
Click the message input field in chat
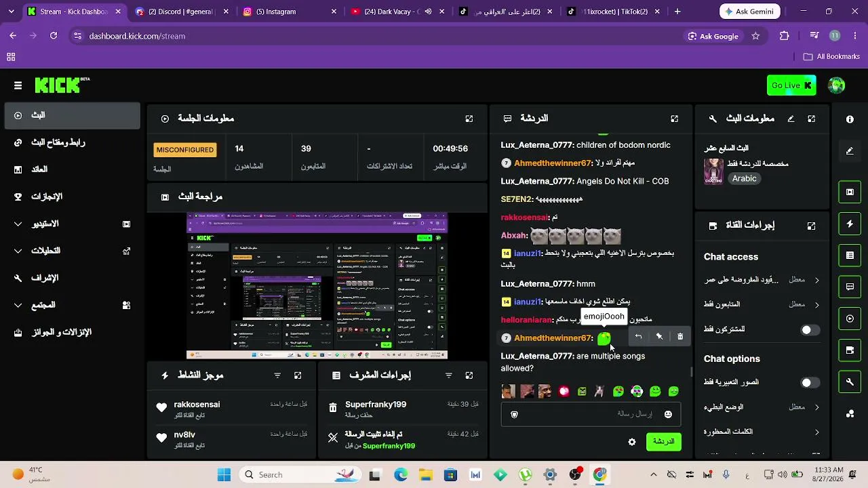click(x=591, y=414)
